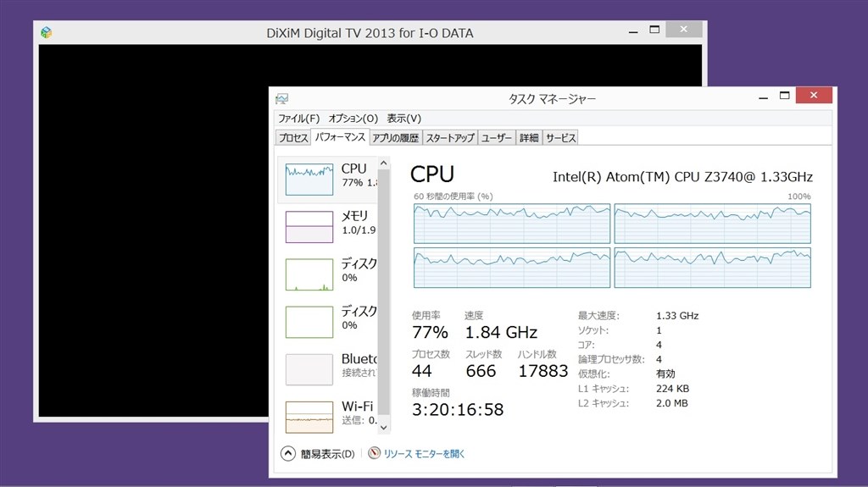The height and width of the screenshot is (487, 868).
Task: Click the Intel Atom Z3740 processor name
Action: [682, 177]
